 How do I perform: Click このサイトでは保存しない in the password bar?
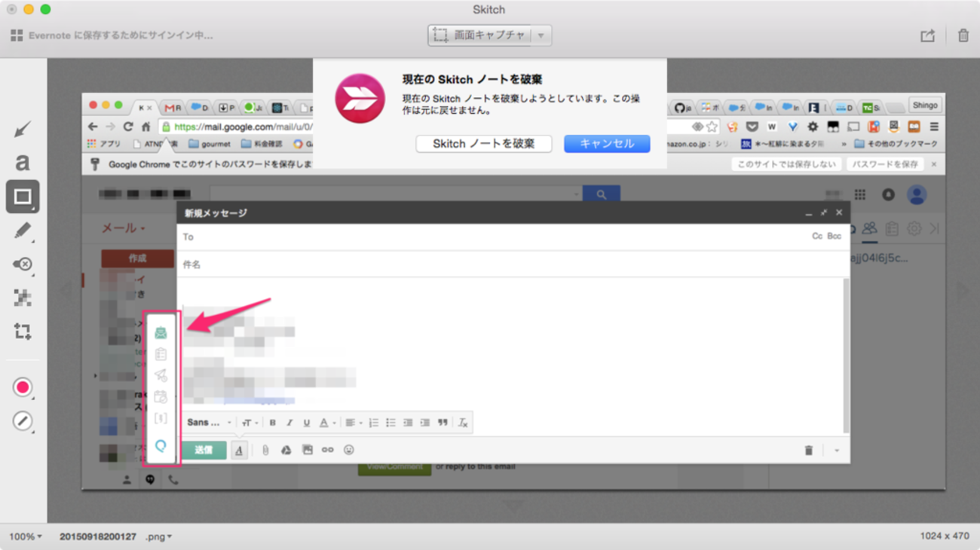[786, 164]
